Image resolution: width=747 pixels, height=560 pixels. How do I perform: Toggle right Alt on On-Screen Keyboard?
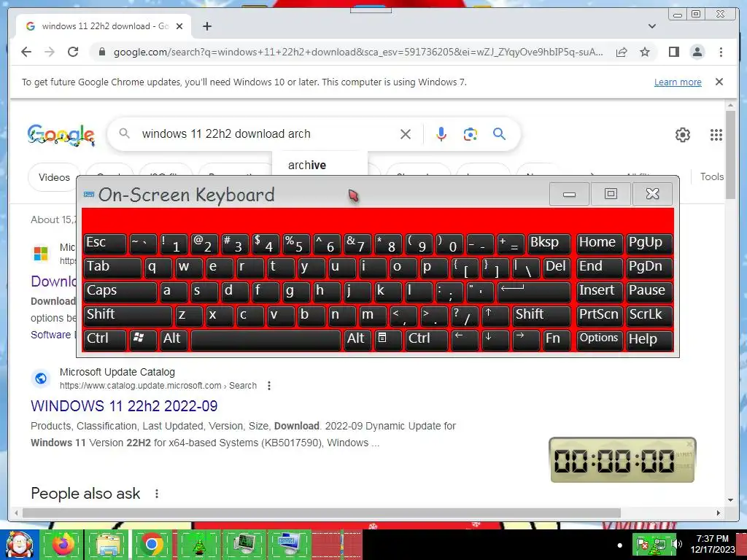[x=357, y=339]
